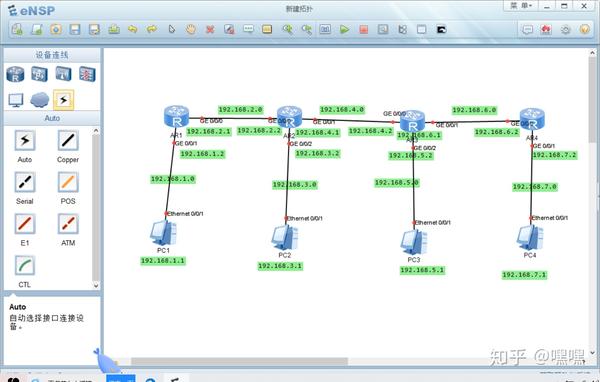Open the settings gear icon

click(566, 29)
